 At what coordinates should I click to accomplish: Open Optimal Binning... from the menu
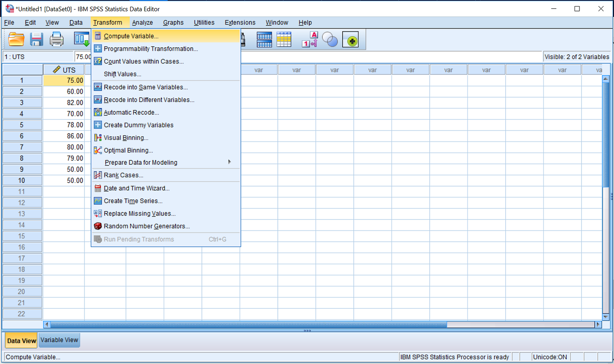point(166,150)
